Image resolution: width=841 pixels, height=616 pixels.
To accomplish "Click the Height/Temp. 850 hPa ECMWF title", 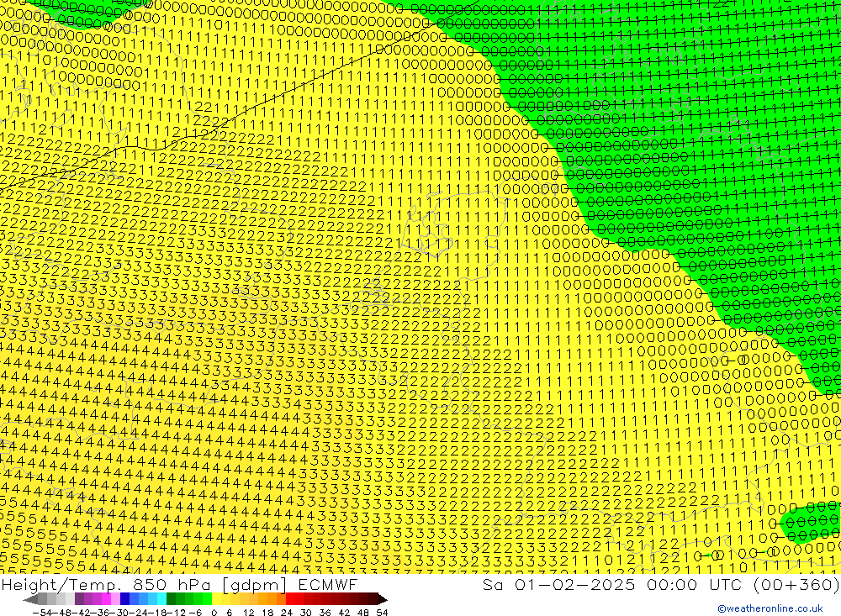I will pyautogui.click(x=179, y=584).
